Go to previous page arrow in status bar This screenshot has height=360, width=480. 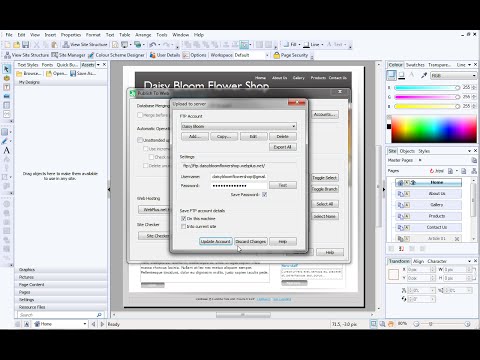pyautogui.click(x=93, y=324)
